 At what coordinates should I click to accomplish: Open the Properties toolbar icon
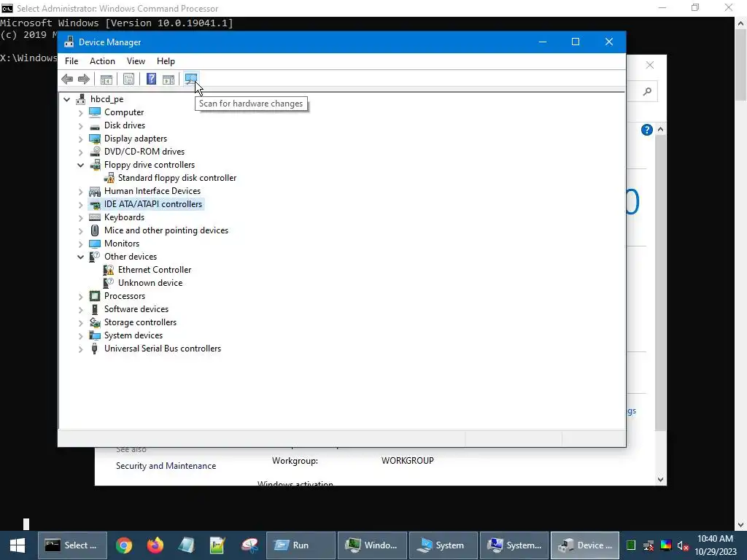coord(128,79)
